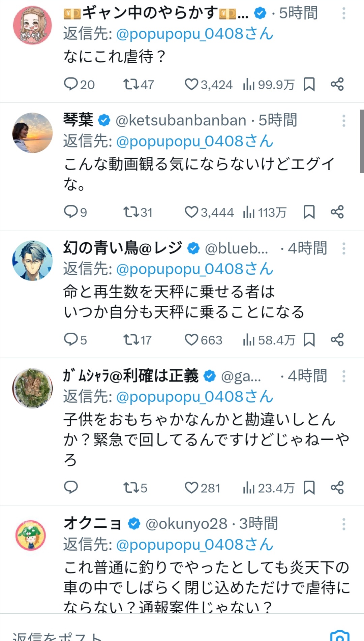Open reply composer on ガムシャラ's tweet

coord(71,487)
